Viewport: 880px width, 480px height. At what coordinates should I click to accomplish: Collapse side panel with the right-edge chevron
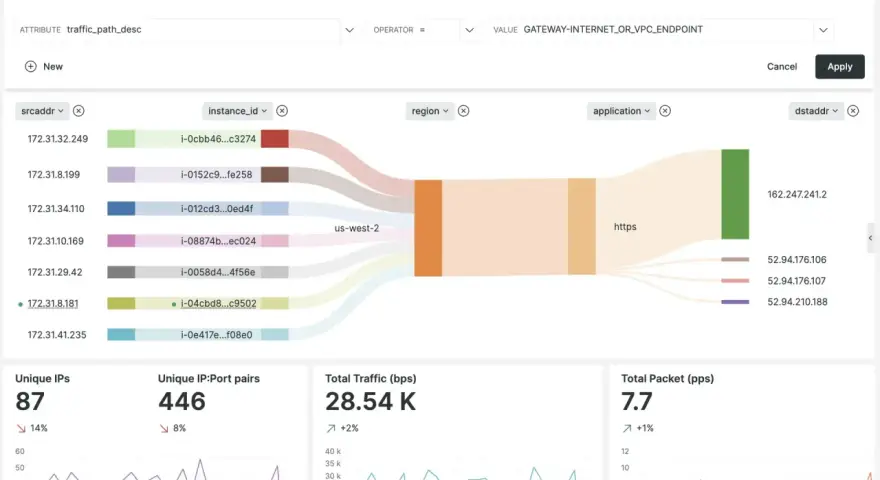point(870,238)
